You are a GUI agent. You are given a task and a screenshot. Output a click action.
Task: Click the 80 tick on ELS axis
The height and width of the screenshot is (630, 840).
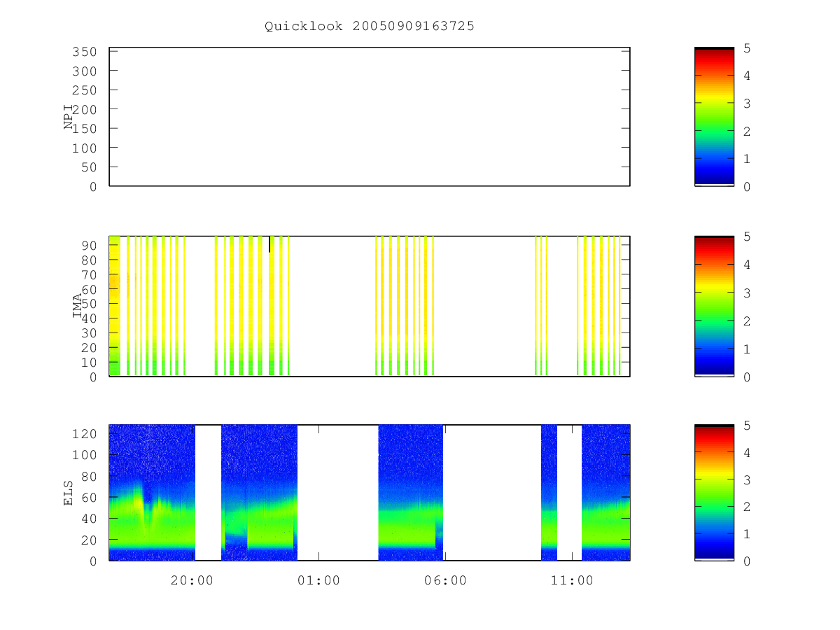[88, 476]
